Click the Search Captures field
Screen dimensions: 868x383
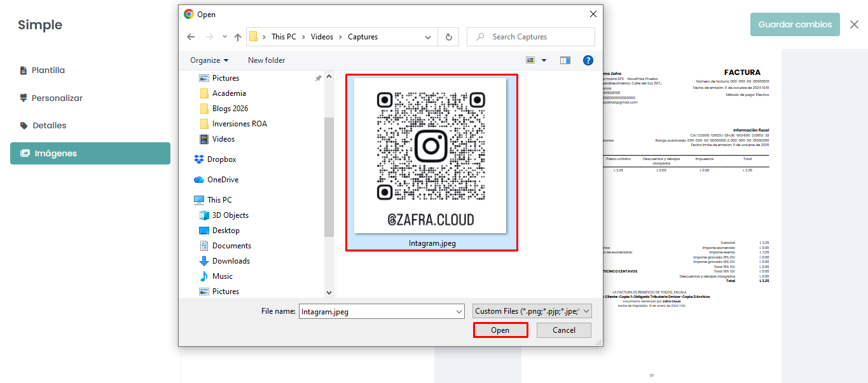[x=537, y=37]
